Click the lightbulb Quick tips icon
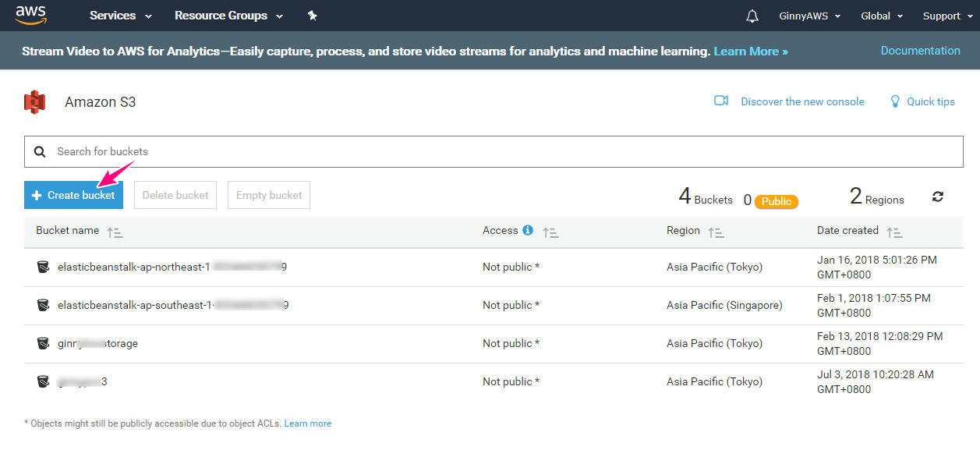This screenshot has width=980, height=450. point(895,101)
